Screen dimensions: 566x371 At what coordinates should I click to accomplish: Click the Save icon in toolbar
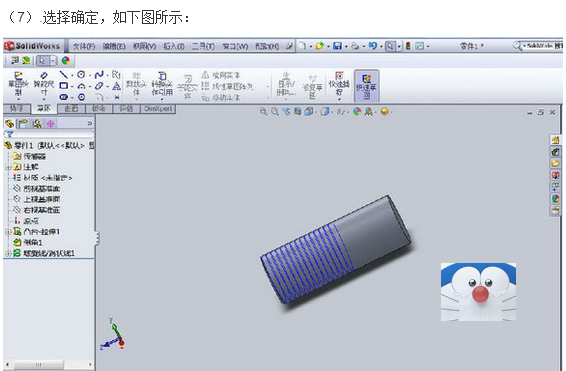tap(337, 46)
